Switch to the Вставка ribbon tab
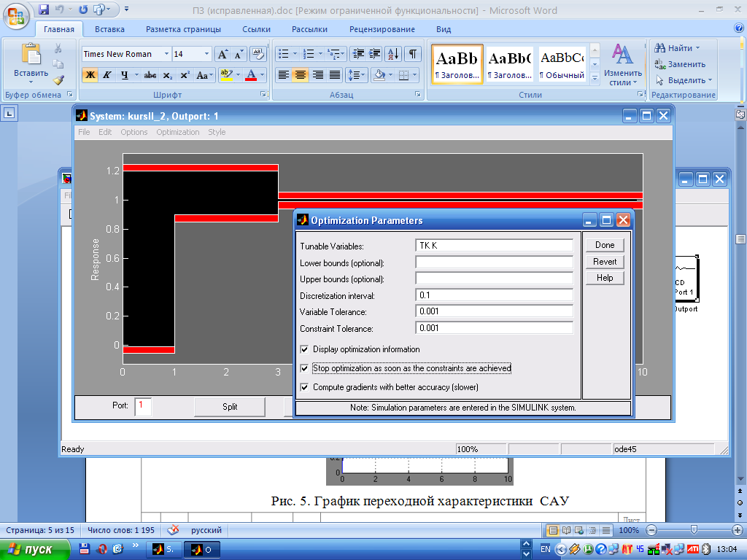Screen dimensions: 747x560 coord(109,29)
